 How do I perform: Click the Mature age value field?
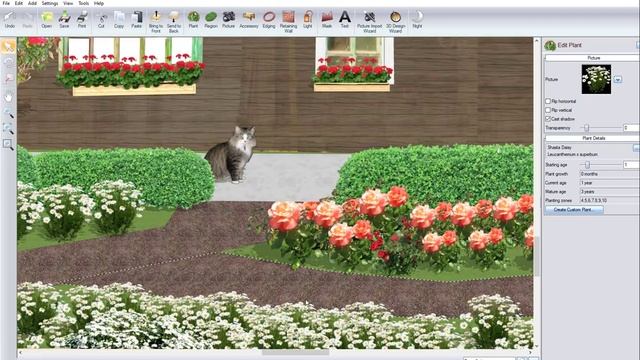609,192
